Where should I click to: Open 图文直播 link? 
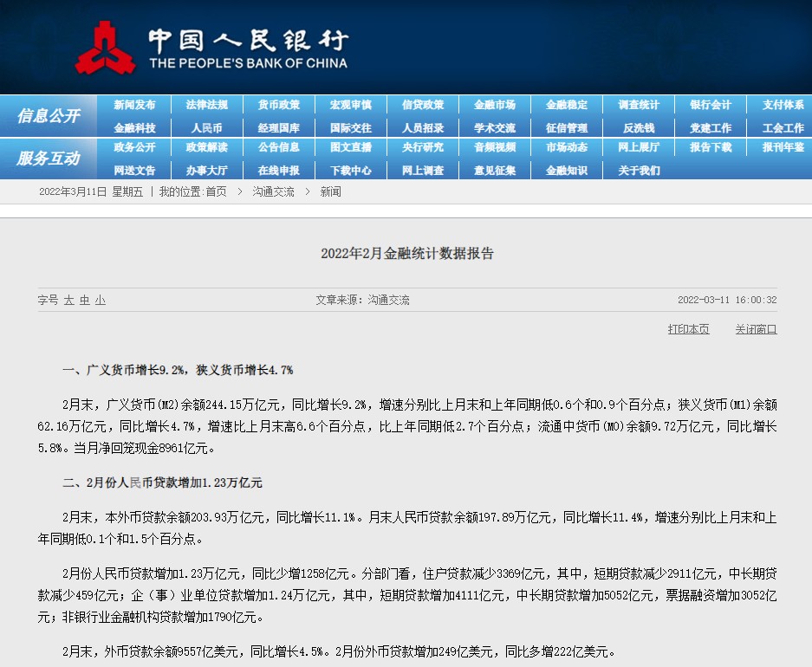tap(351, 147)
